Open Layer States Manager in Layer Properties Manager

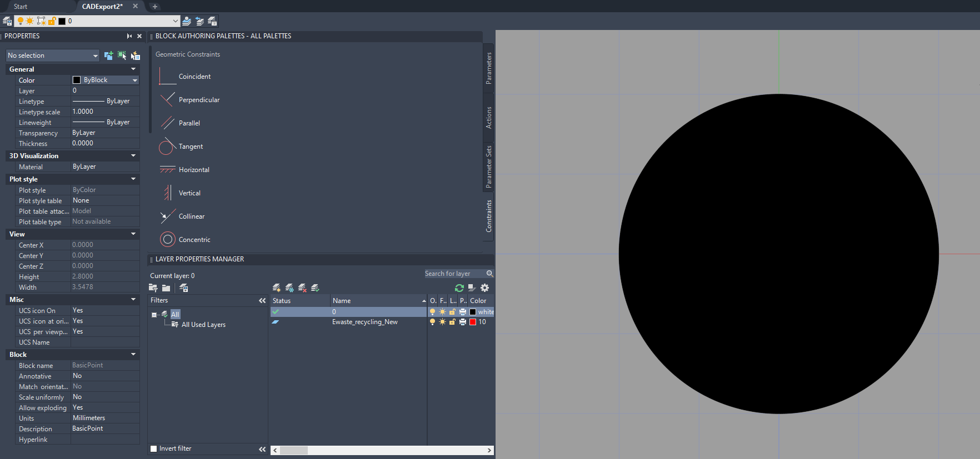pyautogui.click(x=184, y=287)
